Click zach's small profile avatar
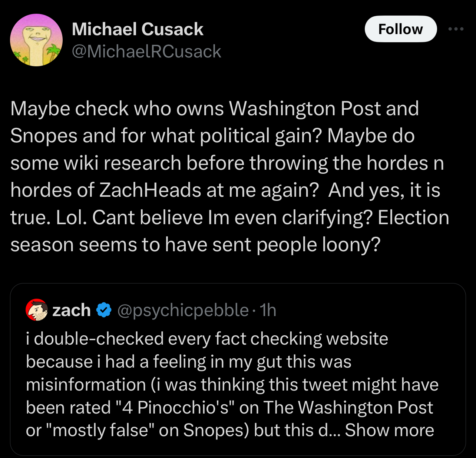476x458 pixels. point(37,309)
